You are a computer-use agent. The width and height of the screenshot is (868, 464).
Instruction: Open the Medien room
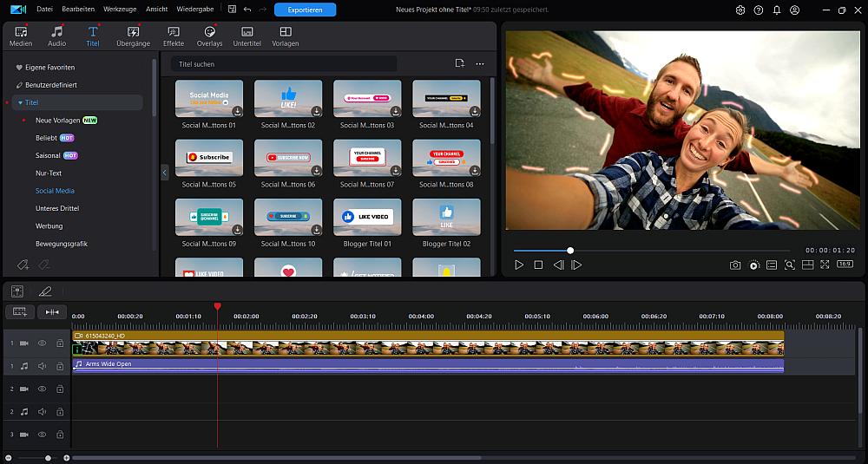point(21,36)
